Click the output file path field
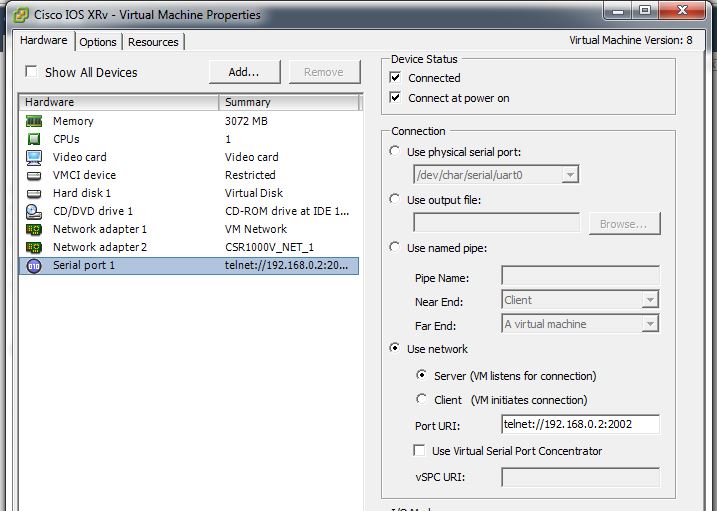This screenshot has height=511, width=717. click(497, 223)
